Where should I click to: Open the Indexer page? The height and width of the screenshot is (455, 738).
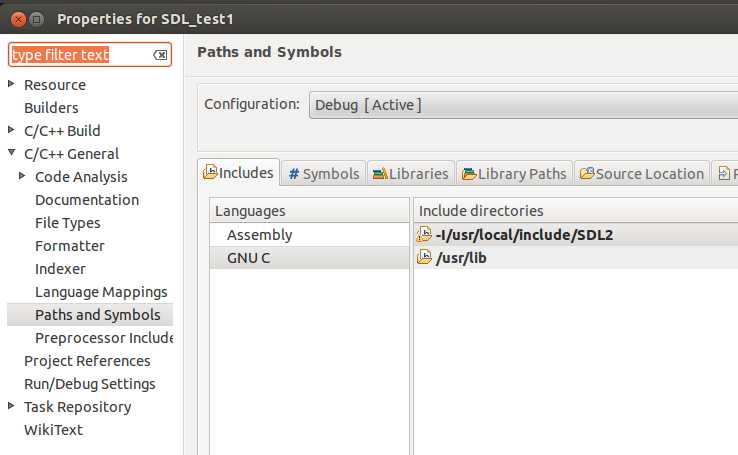pyautogui.click(x=60, y=269)
